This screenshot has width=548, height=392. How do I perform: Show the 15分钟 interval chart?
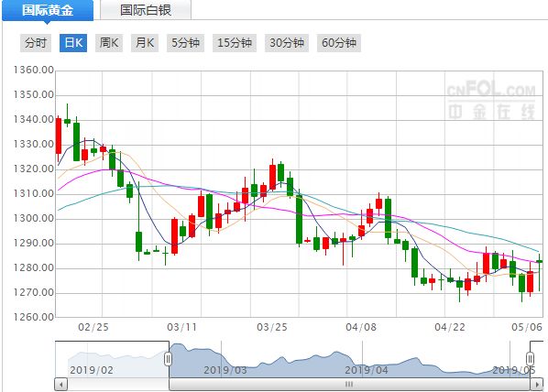(x=235, y=43)
